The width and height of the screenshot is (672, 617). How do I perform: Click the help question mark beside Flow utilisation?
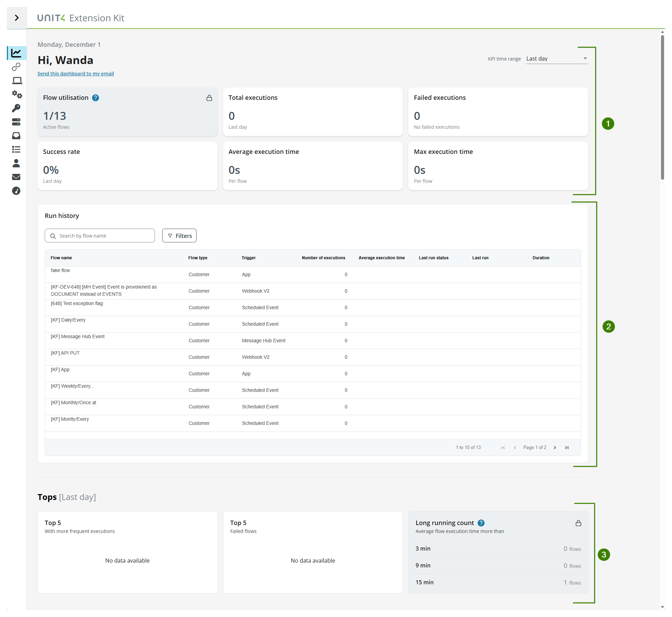95,98
